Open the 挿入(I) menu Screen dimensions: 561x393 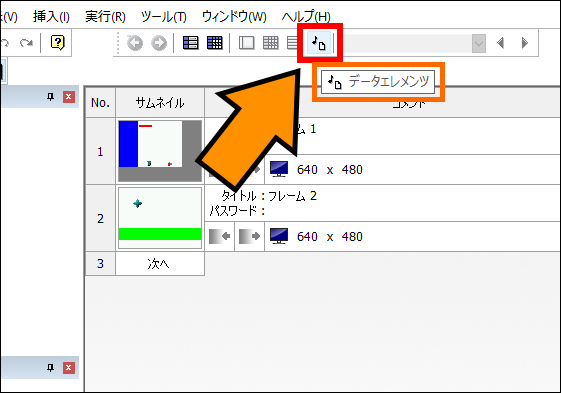(x=52, y=16)
